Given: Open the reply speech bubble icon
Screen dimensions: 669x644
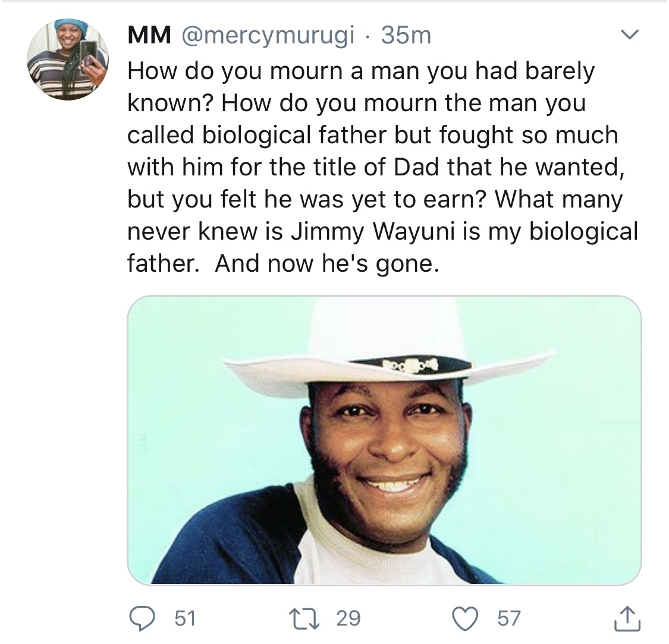Looking at the screenshot, I should [142, 618].
